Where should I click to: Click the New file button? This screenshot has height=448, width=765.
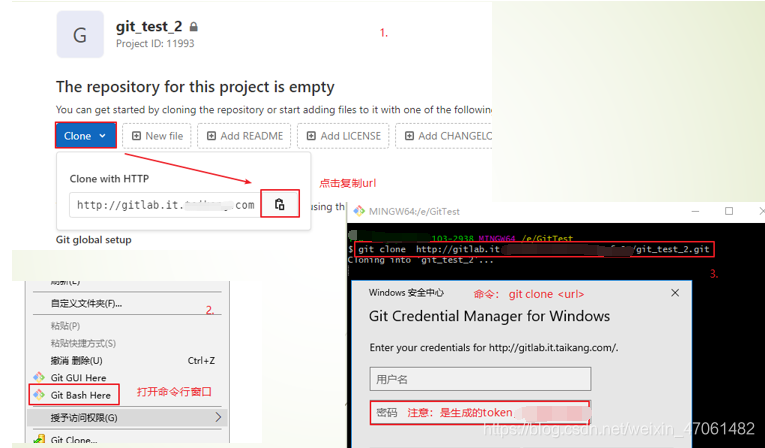coord(157,136)
